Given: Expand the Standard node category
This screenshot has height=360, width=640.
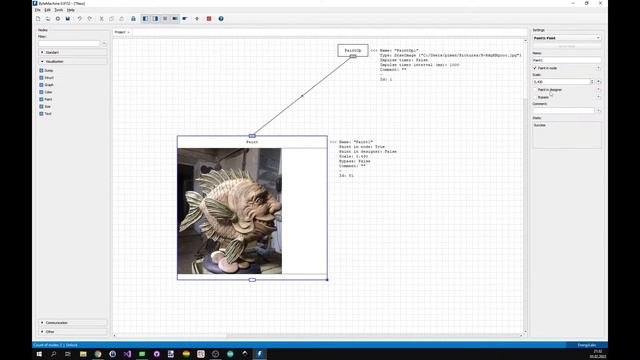Looking at the screenshot, I should point(73,53).
